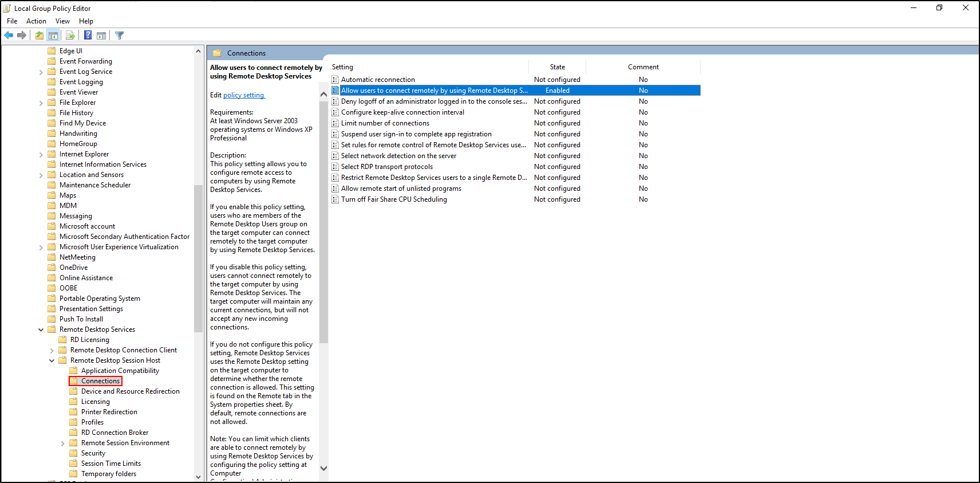Click folder icon next to Printer Redirection

73,412
